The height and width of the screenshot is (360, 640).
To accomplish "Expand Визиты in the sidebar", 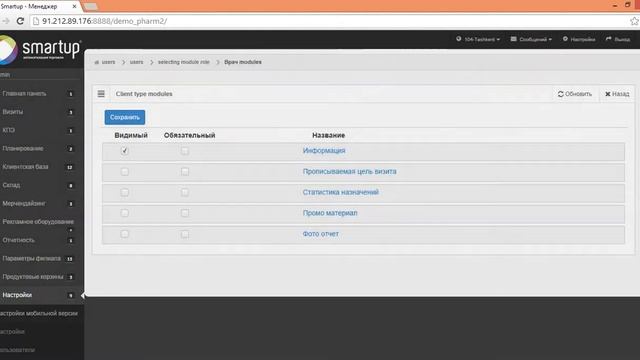I will click(x=39, y=112).
